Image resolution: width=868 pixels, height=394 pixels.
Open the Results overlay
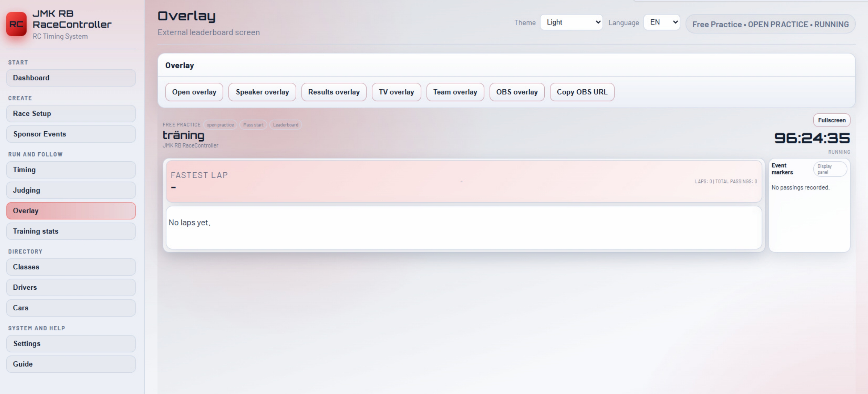[x=333, y=92]
